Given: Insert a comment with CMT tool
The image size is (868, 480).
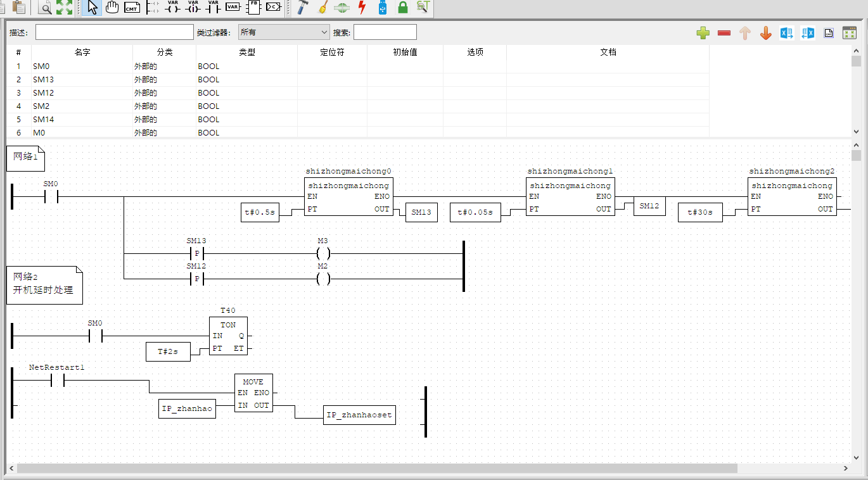Looking at the screenshot, I should click(132, 8).
